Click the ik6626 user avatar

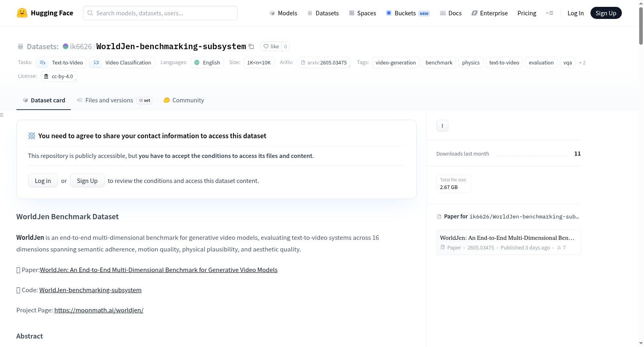pos(66,46)
